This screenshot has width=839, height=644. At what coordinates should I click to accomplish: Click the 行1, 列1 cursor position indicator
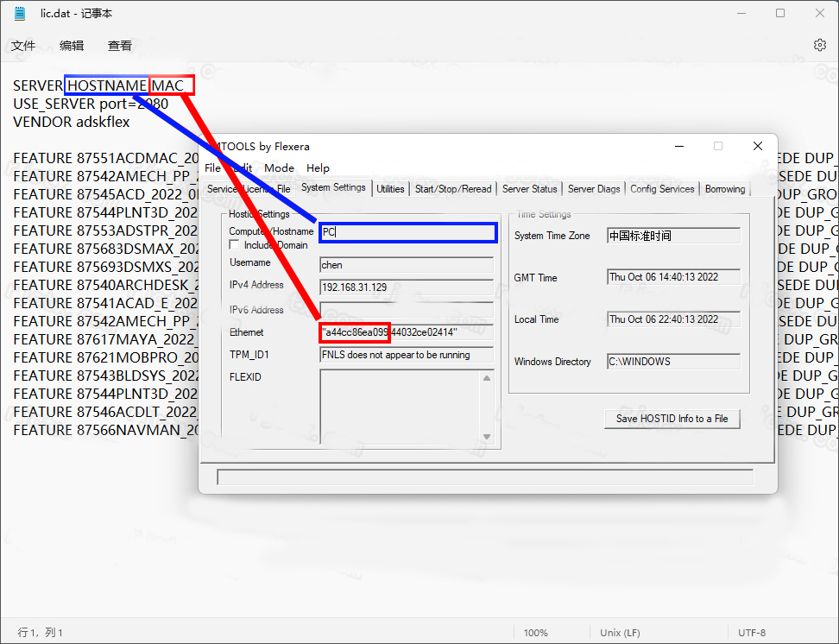tap(40, 633)
